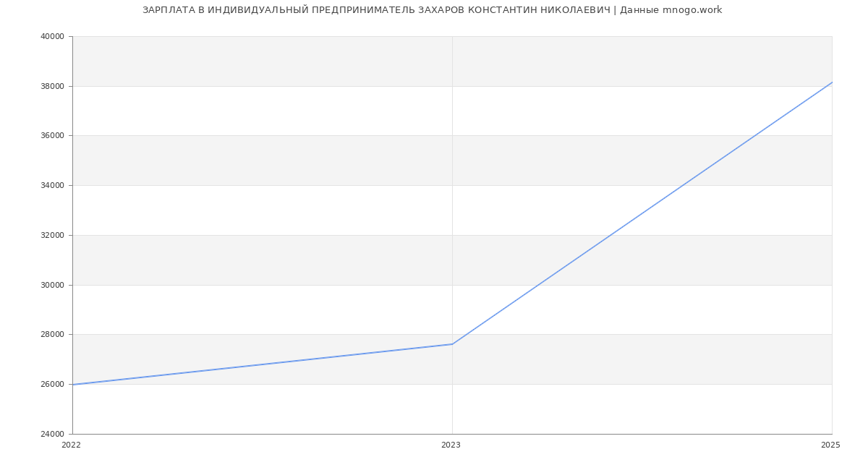The width and height of the screenshot is (868, 470).
Task: Select the 38000 y-axis label
Action: pyautogui.click(x=54, y=86)
